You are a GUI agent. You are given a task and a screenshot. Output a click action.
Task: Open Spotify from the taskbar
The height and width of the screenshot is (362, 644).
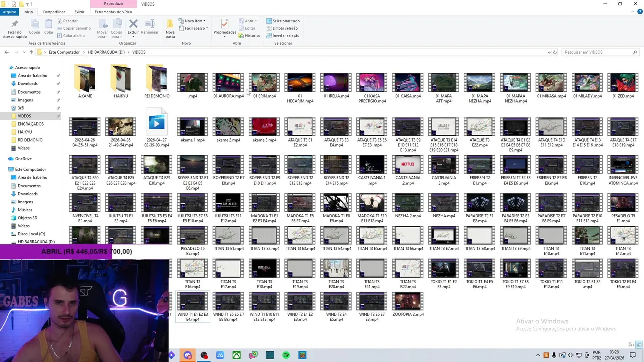point(286,355)
